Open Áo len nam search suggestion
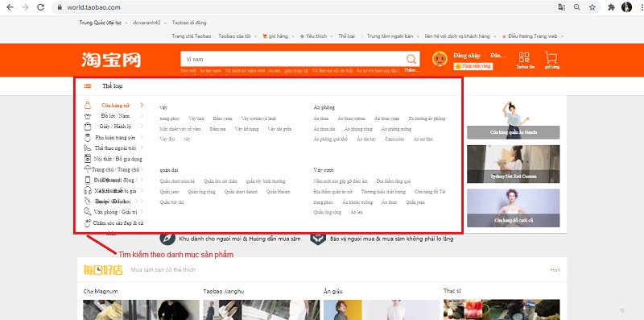Screen dimensions: 644x320 210,71
